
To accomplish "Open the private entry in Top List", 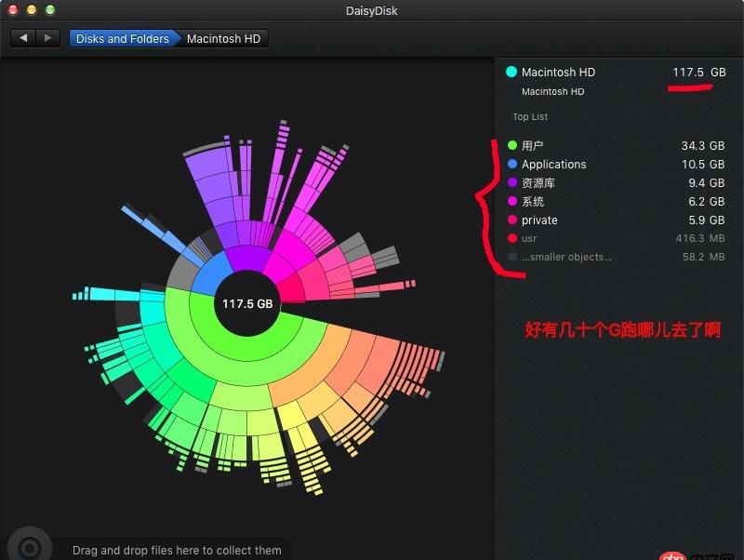I will click(616, 220).
